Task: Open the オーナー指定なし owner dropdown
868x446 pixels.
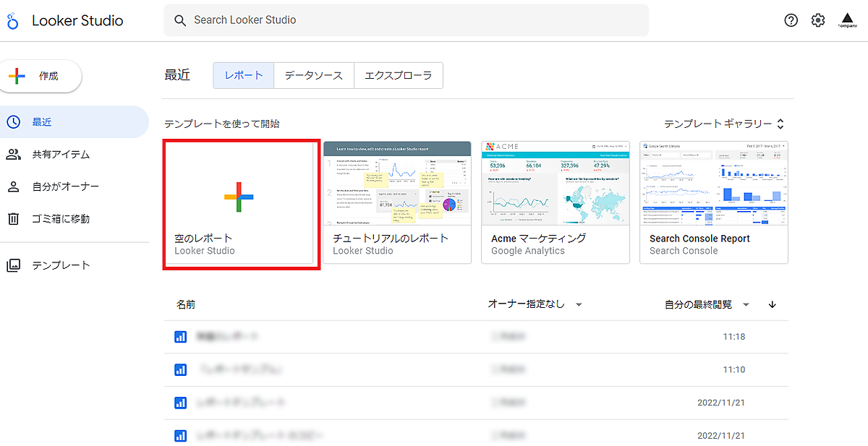Action: pos(535,304)
